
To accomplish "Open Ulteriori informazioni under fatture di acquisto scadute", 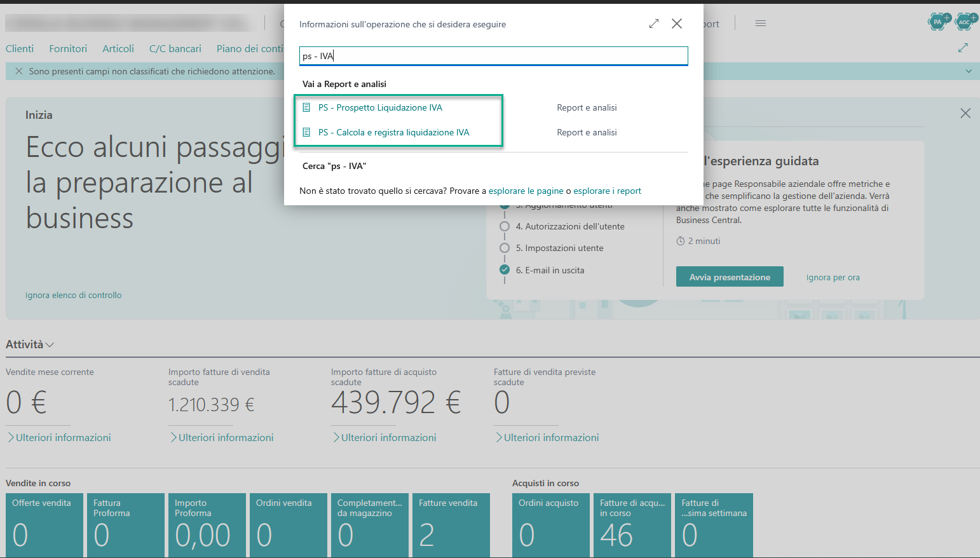I will 384,437.
